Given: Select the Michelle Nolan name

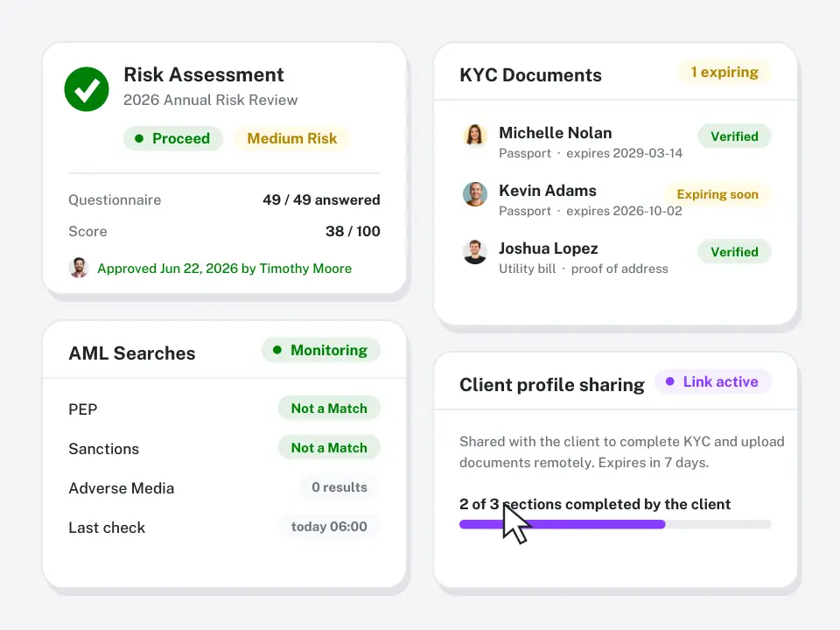Looking at the screenshot, I should 555,133.
